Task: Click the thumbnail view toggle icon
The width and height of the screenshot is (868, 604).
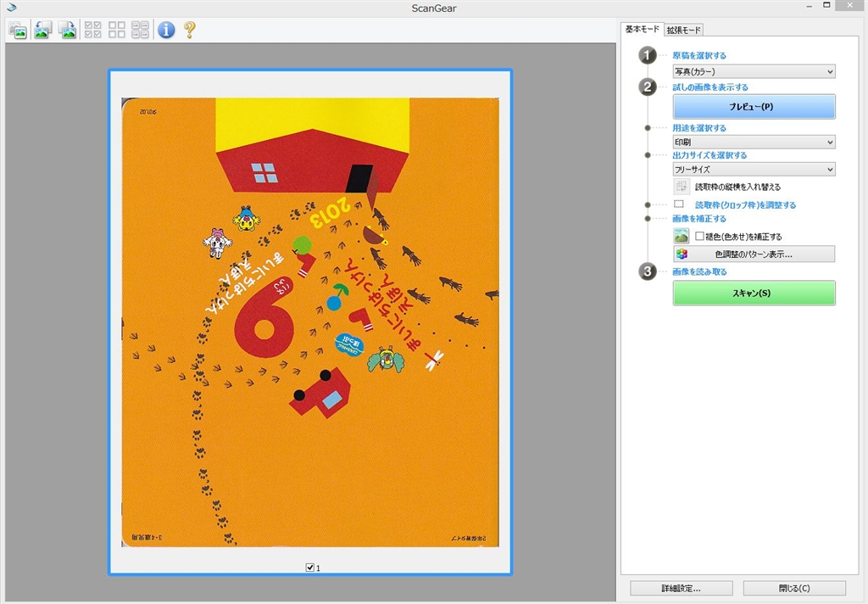Action: point(19,30)
